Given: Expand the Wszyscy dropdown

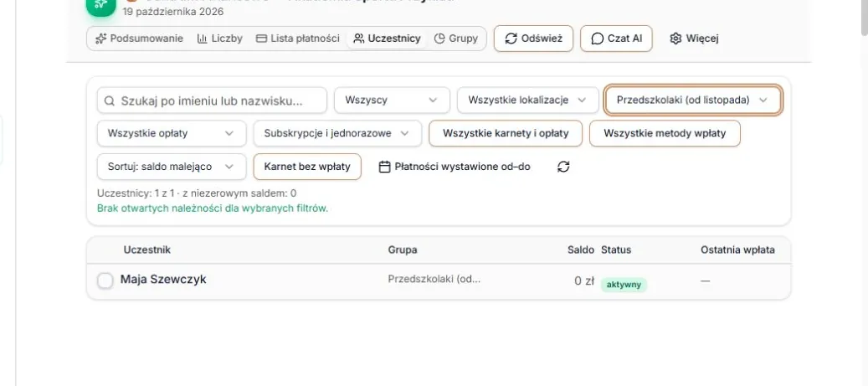Looking at the screenshot, I should pos(392,100).
